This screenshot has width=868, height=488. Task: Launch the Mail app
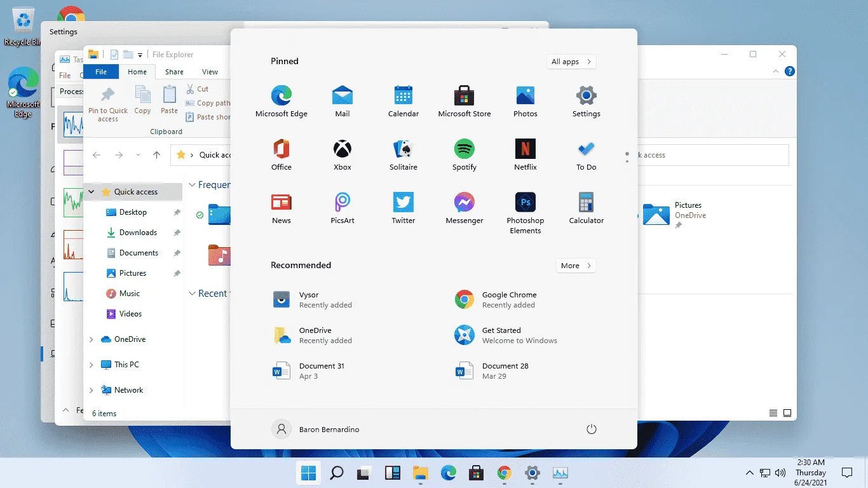click(x=342, y=102)
